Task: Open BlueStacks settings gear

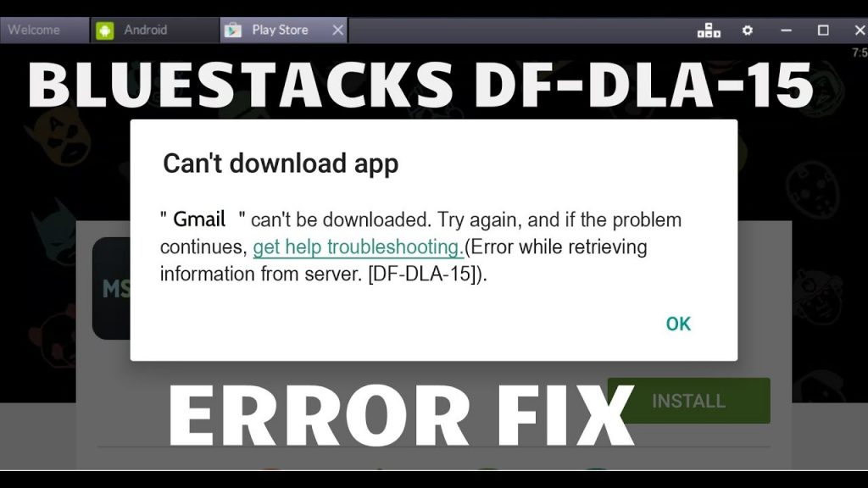Action: pyautogui.click(x=748, y=30)
